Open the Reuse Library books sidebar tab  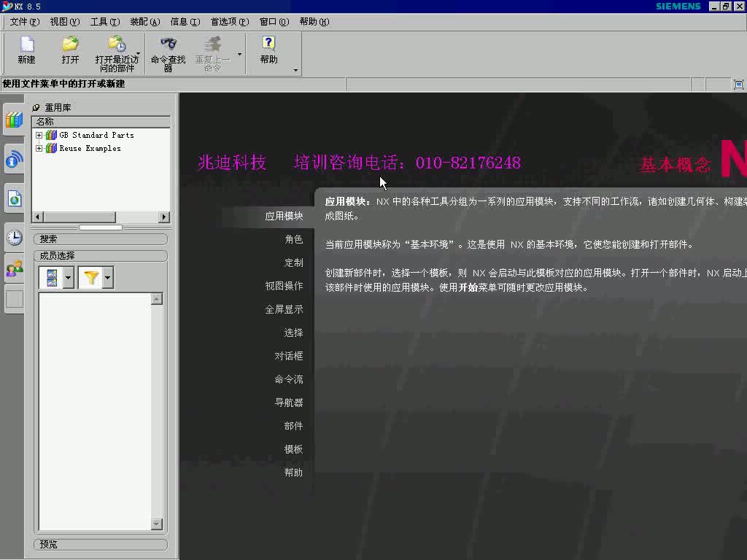tap(15, 120)
